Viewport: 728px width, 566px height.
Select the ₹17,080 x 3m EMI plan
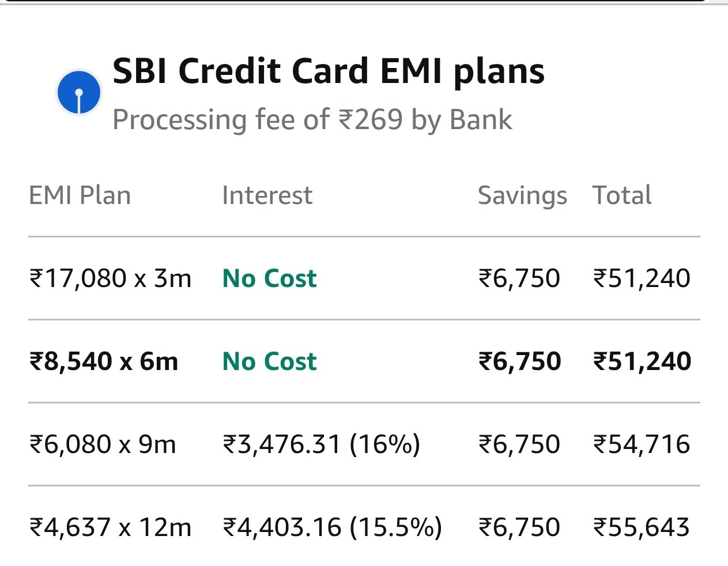click(110, 278)
